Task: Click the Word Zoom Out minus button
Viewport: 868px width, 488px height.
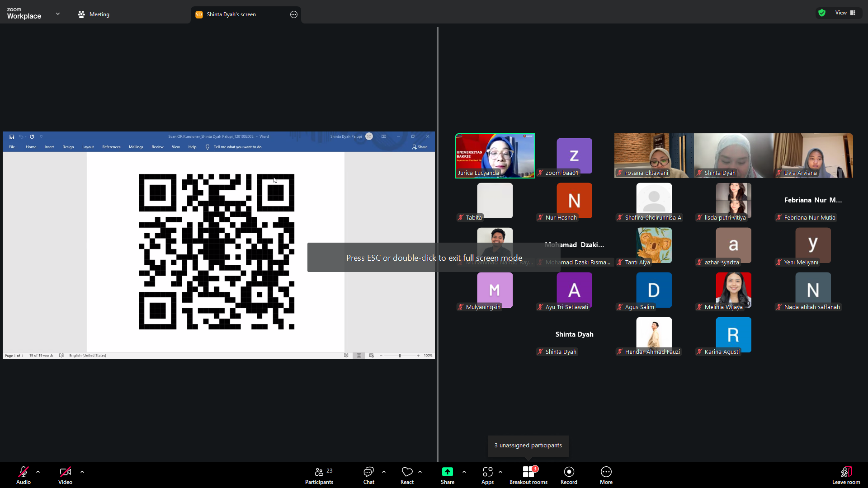Action: click(381, 356)
